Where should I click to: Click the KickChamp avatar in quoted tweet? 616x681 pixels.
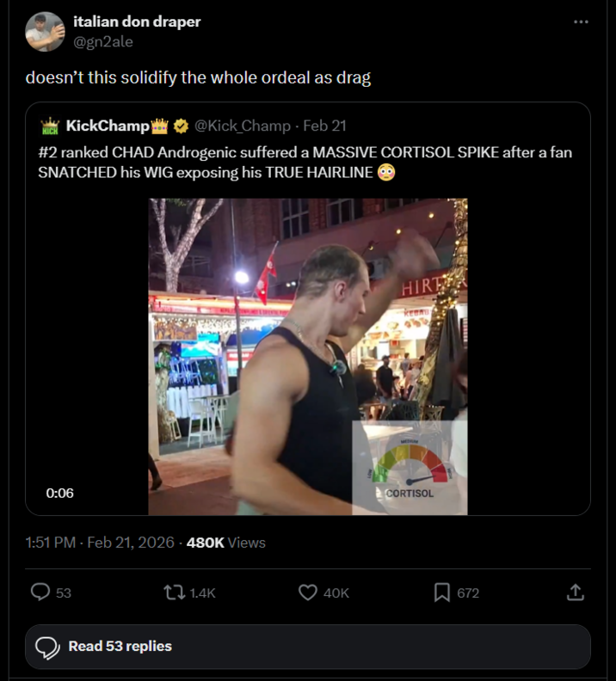(50, 126)
